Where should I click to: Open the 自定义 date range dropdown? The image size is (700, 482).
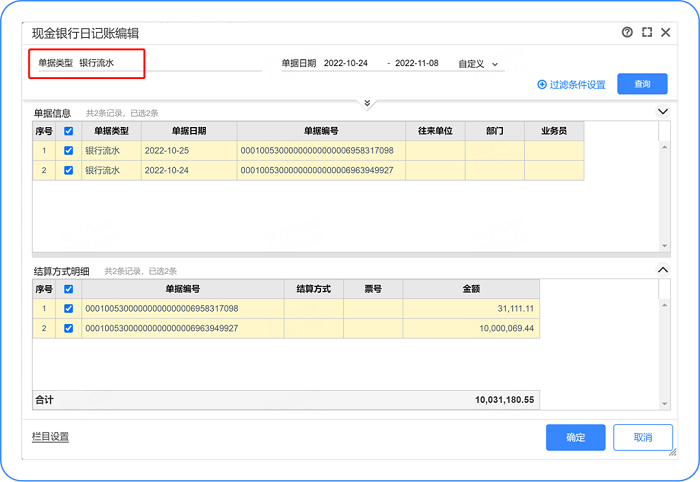click(x=480, y=63)
